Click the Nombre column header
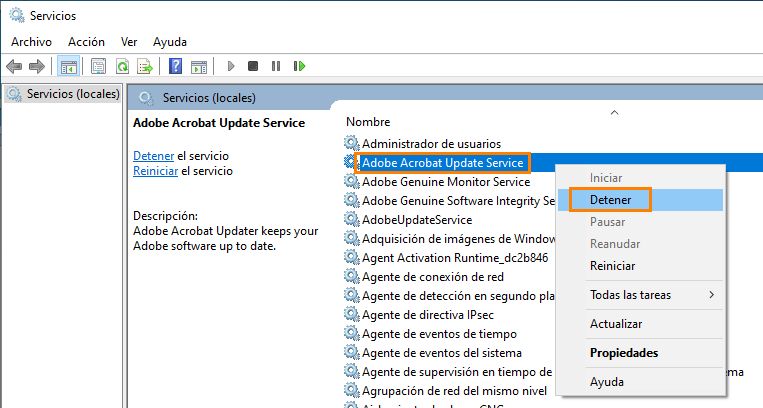The height and width of the screenshot is (408, 763). click(368, 122)
